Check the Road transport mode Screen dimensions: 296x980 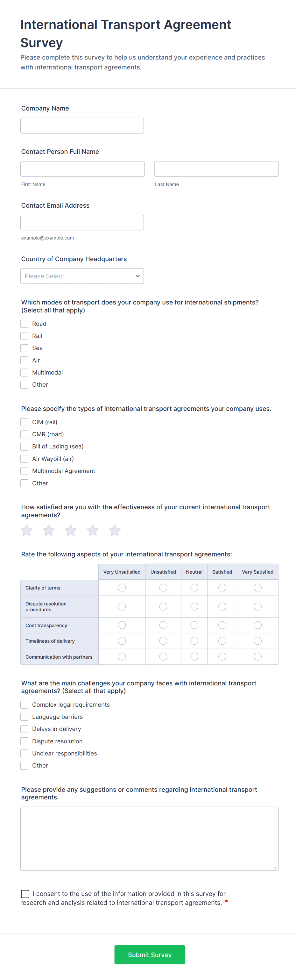(x=24, y=324)
